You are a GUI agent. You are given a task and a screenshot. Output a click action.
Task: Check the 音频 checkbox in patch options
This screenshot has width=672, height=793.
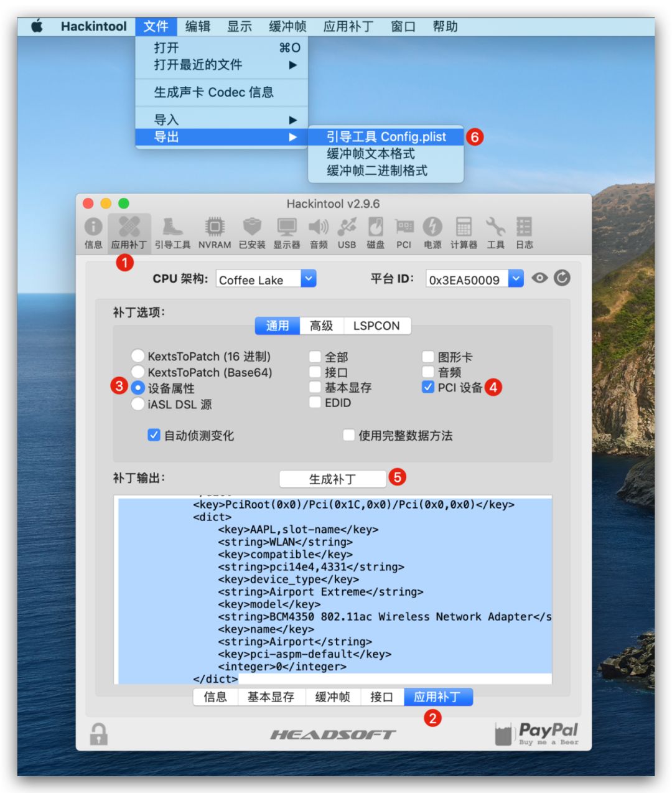tap(428, 372)
